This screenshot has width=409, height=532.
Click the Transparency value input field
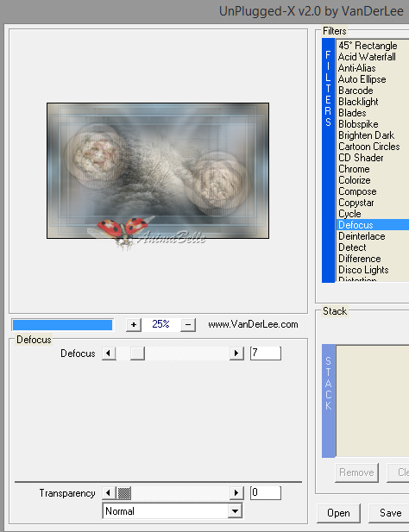click(266, 492)
